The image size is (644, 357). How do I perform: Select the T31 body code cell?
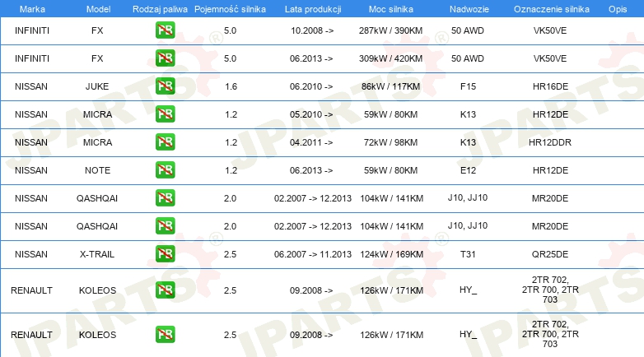tap(468, 253)
